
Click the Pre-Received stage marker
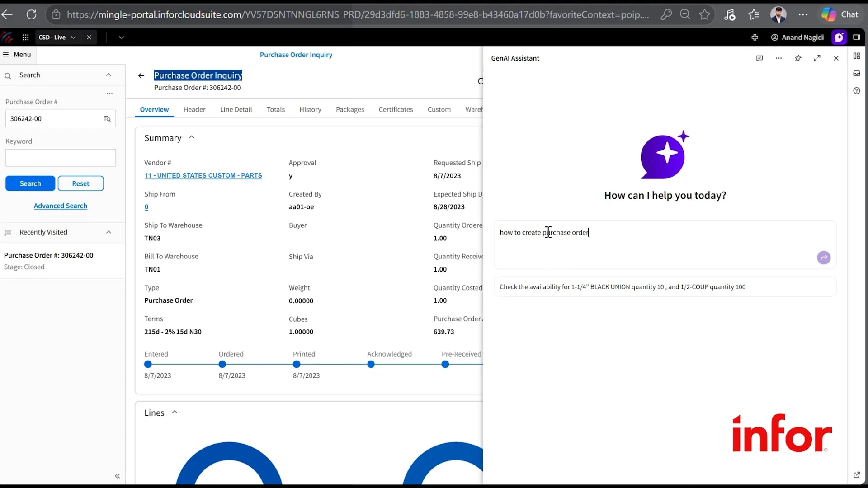[x=445, y=364]
